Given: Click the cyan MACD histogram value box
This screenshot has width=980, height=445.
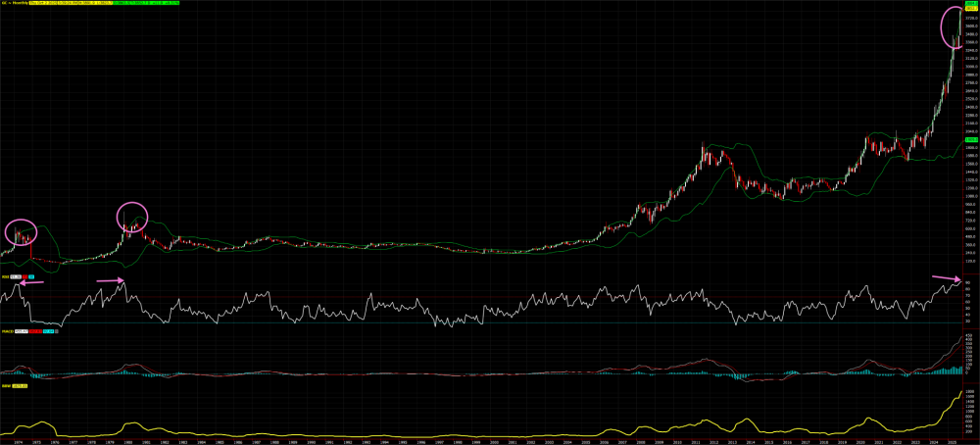Looking at the screenshot, I should pos(48,331).
